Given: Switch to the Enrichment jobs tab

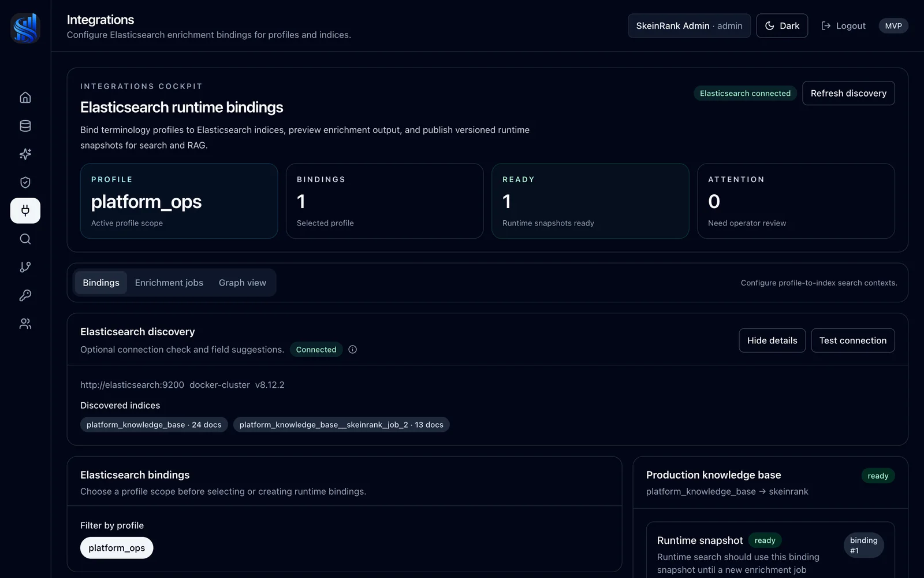Looking at the screenshot, I should coord(169,283).
